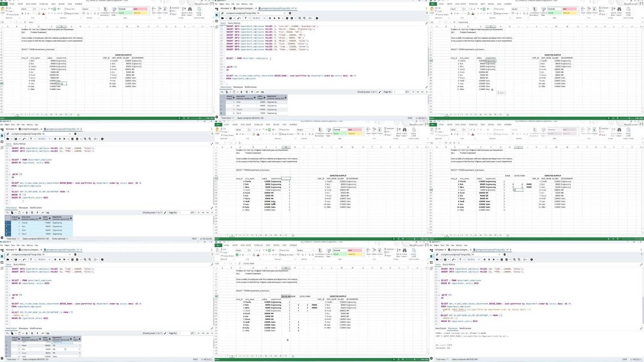
Task: Apply red Bad cell style in top-left Excel
Action: coord(140,9)
